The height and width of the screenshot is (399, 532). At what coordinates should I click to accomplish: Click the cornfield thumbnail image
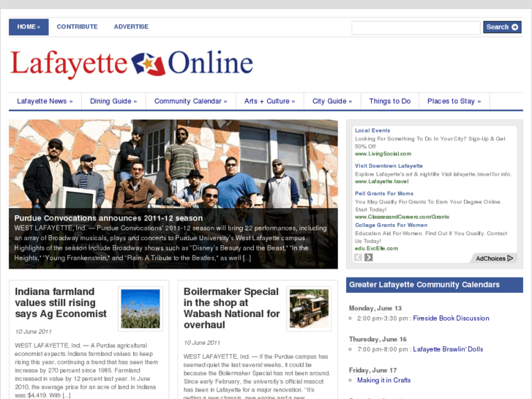141,309
